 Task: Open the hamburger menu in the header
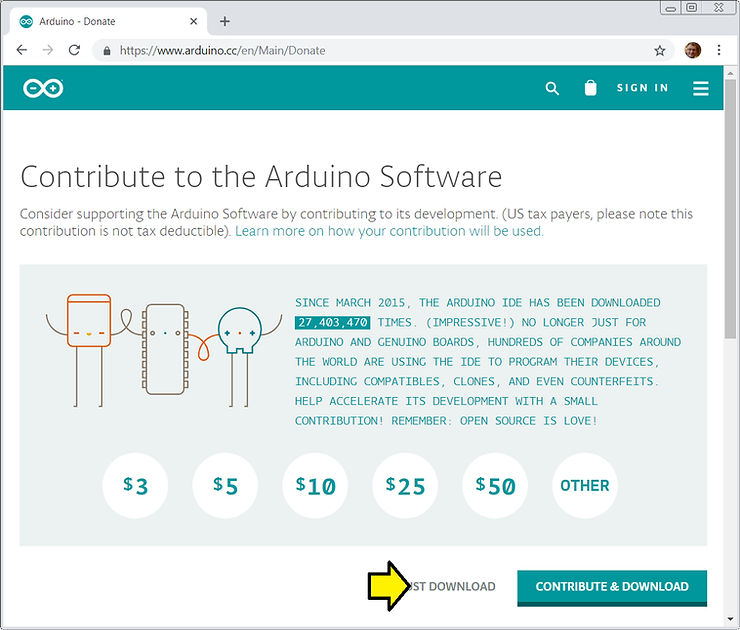point(700,88)
